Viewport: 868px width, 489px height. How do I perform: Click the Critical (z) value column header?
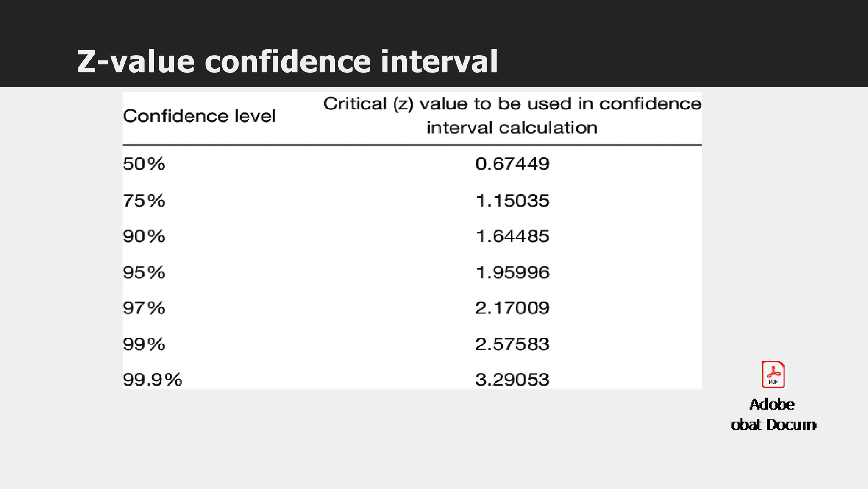[x=512, y=115]
